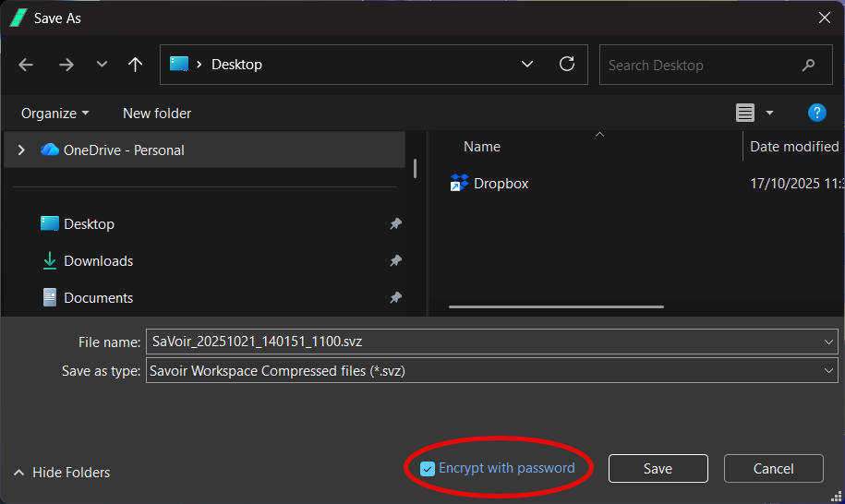The width and height of the screenshot is (845, 504).
Task: Expand the address bar path history
Action: pyautogui.click(x=527, y=65)
